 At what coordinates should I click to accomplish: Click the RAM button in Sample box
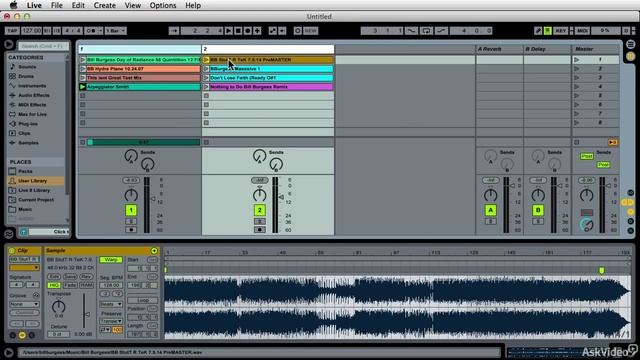click(x=86, y=285)
